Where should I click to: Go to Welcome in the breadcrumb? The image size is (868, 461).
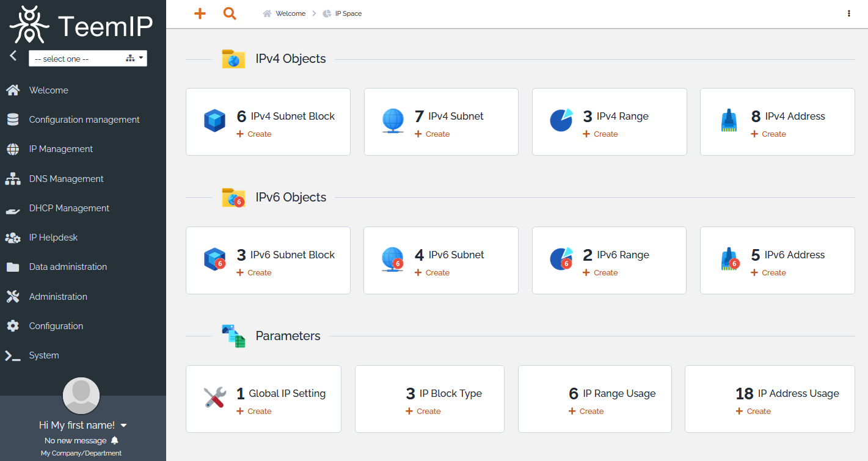(x=290, y=13)
